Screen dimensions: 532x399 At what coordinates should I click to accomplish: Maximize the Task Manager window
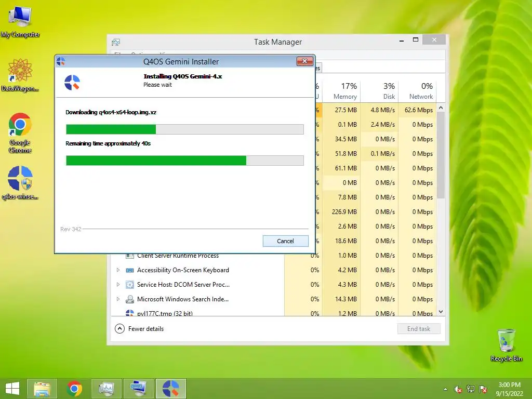(415, 39)
